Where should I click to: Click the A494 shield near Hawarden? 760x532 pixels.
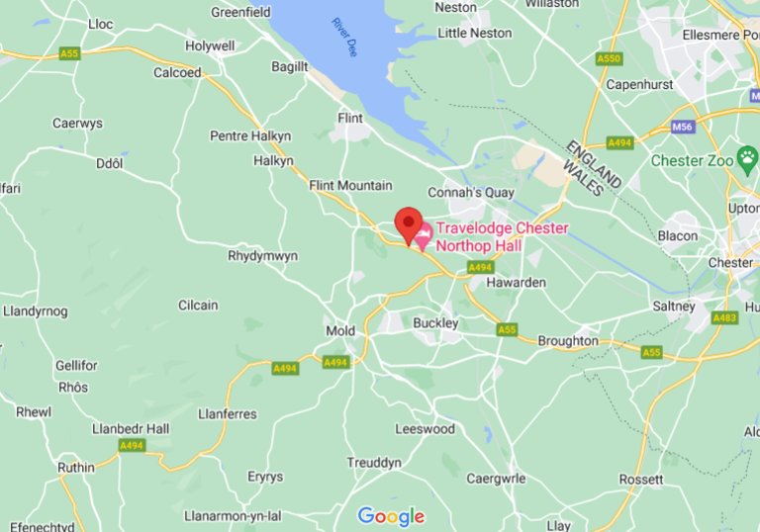coord(480,267)
